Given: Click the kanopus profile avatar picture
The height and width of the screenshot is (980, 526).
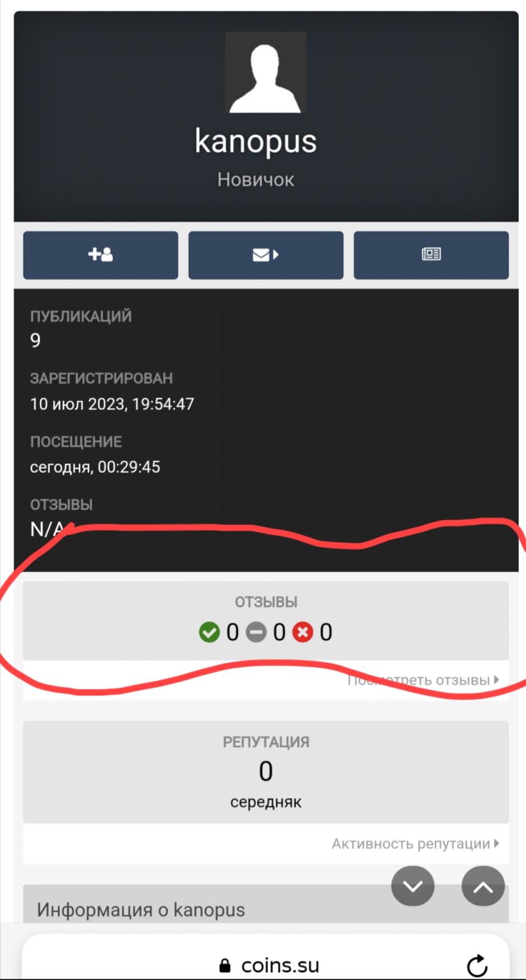Looking at the screenshot, I should coord(265,72).
